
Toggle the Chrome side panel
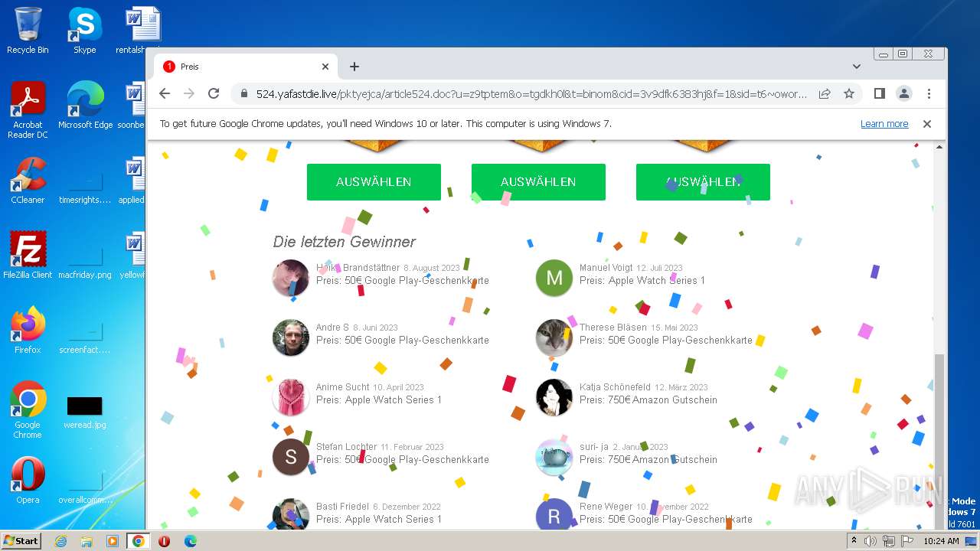tap(880, 93)
